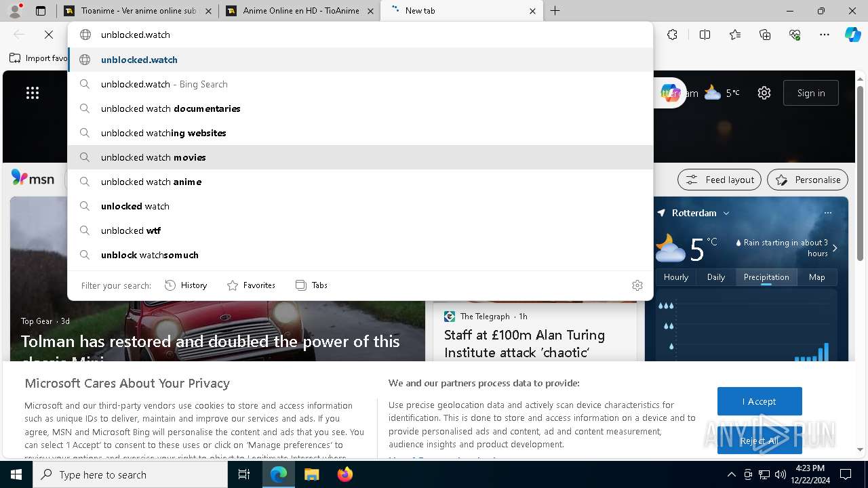Click Reject All cookies button

pos(759,441)
